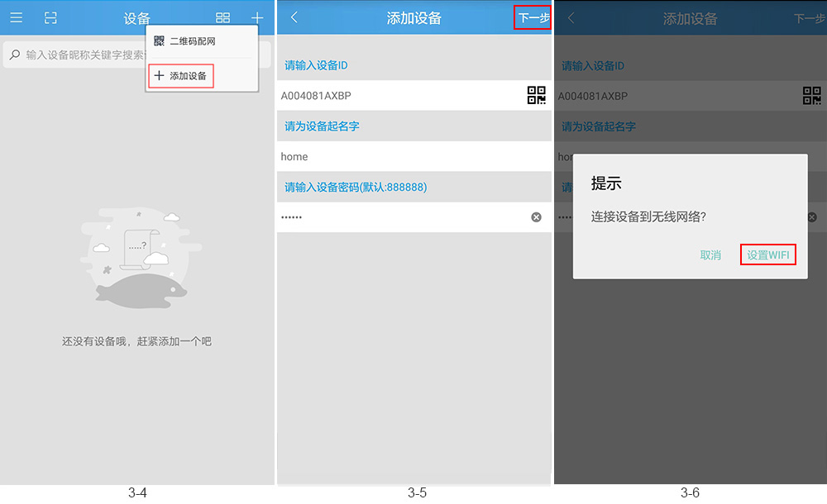The height and width of the screenshot is (504, 827).
Task: Go back from 添加设备 screen 3-5
Action: click(294, 18)
